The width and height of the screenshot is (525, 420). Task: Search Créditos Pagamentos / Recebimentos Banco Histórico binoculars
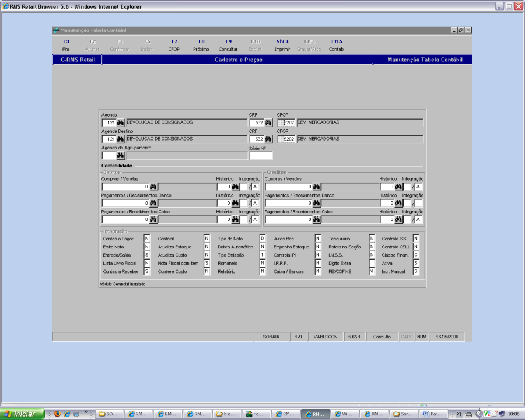click(398, 203)
